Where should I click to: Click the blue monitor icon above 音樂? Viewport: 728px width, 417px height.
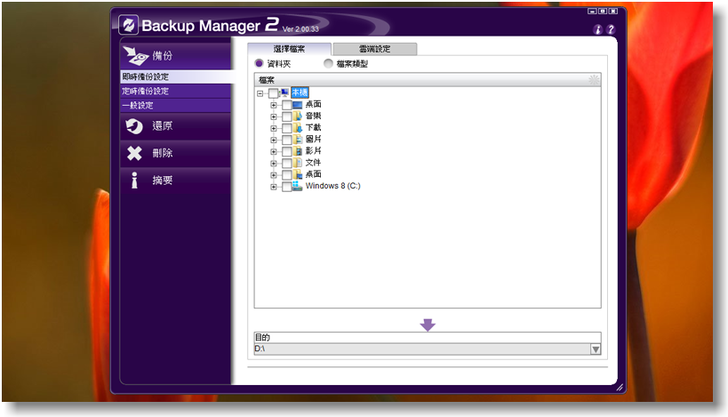coord(297,104)
